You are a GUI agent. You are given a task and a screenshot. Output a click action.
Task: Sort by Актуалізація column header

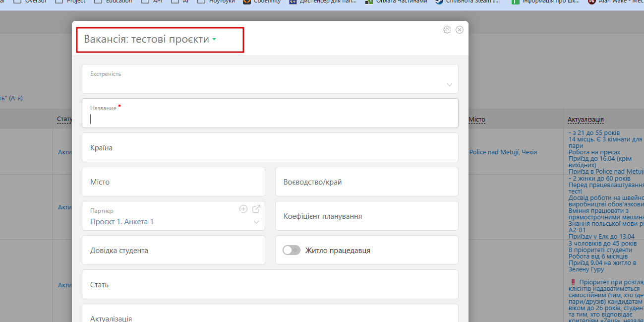585,120
